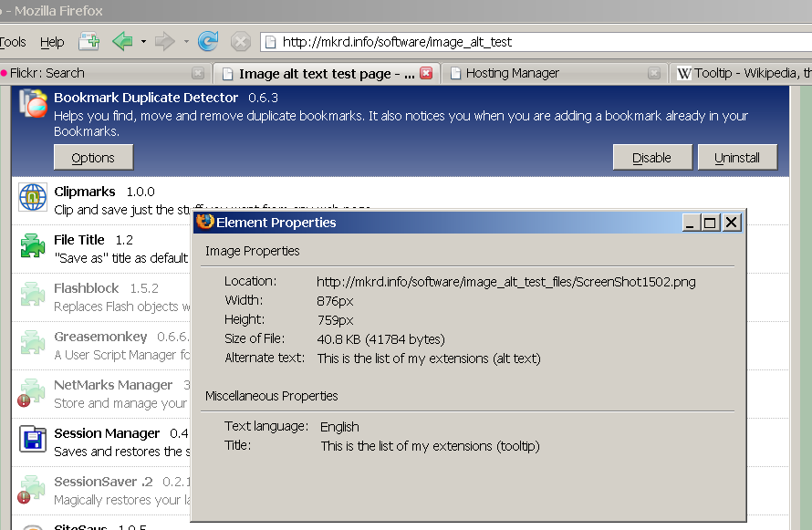Reload the page with the blue icon
The width and height of the screenshot is (812, 530).
[208, 41]
